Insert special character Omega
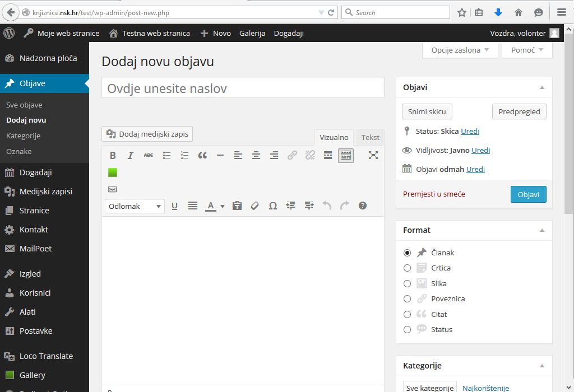The width and height of the screenshot is (574, 392). click(273, 206)
